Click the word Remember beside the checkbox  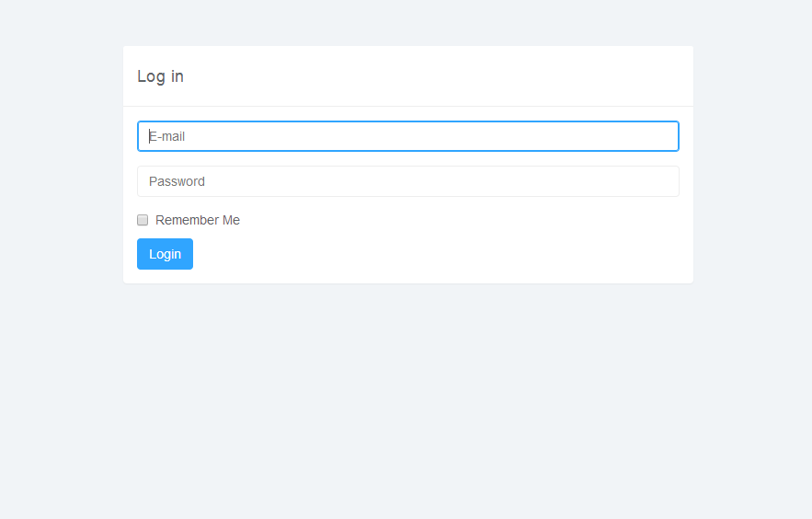188,220
